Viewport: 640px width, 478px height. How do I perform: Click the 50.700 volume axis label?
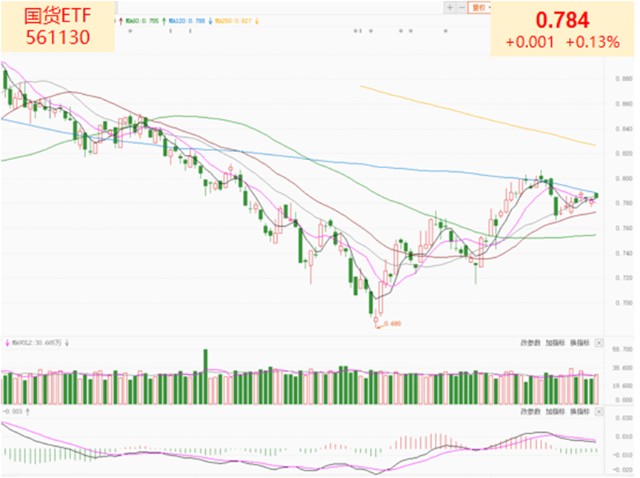point(623,349)
